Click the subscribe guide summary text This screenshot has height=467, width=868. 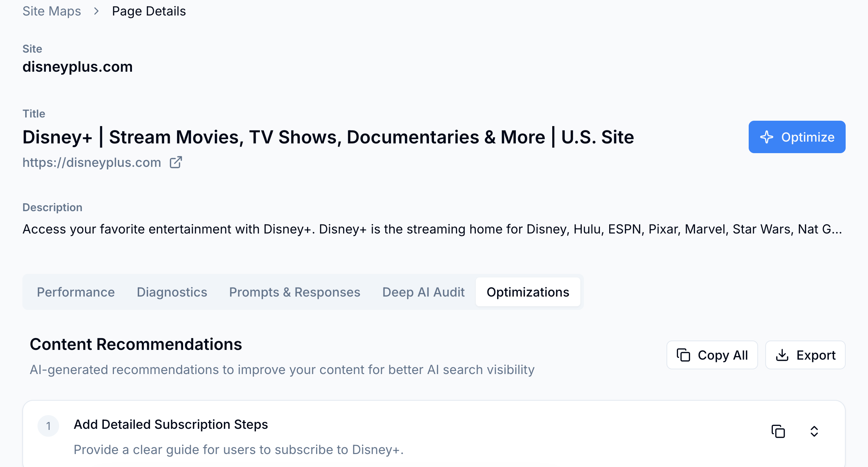[239, 450]
